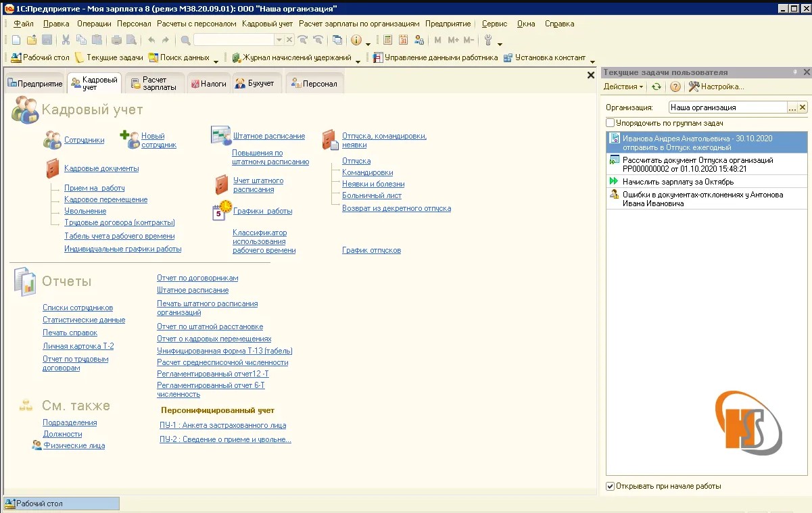812x513 pixels.
Task: Open Установка констант from the toolbar
Action: 544,57
